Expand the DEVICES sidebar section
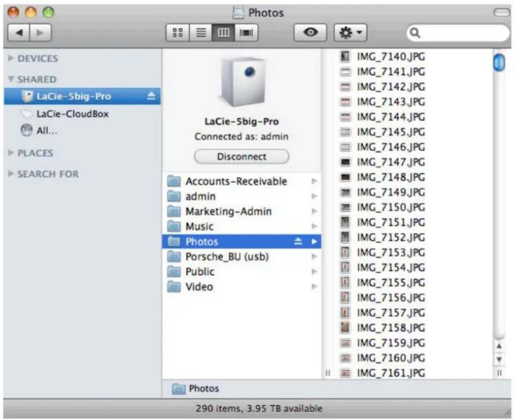This screenshot has height=420, width=515. [x=11, y=58]
